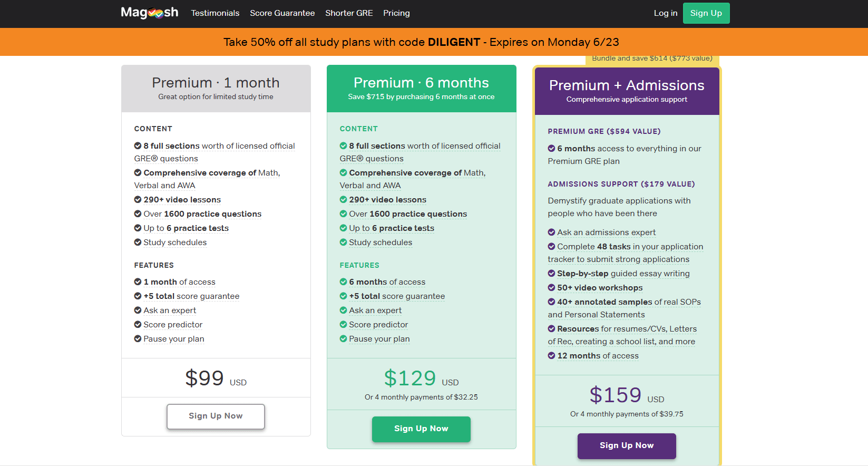Image resolution: width=868 pixels, height=466 pixels.
Task: Click checkmark icon beside 1 month of access
Action: 138,282
